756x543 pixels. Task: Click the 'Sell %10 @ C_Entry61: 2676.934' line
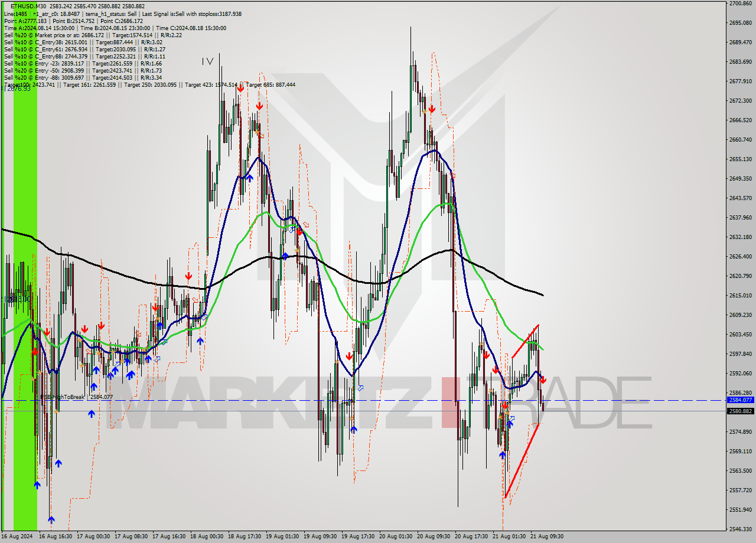click(84, 49)
